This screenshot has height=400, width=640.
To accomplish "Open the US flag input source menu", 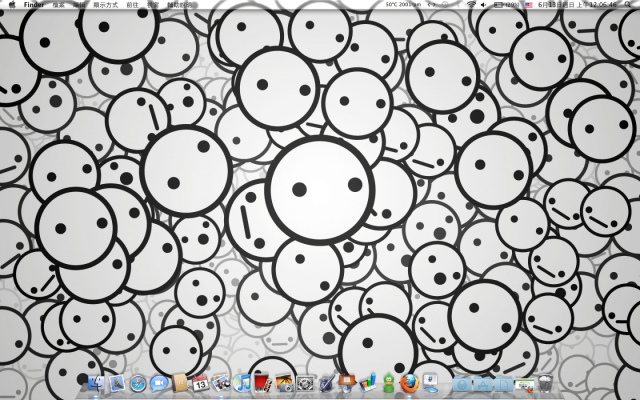I will [529, 4].
